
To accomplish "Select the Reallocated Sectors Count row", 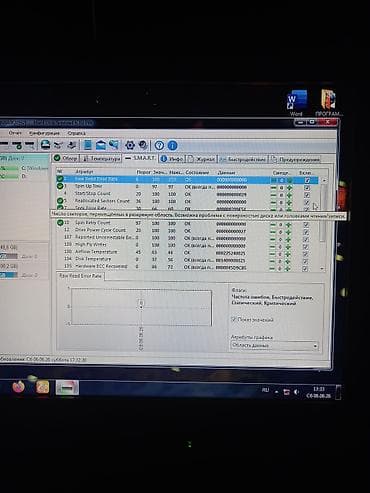I will [x=187, y=202].
